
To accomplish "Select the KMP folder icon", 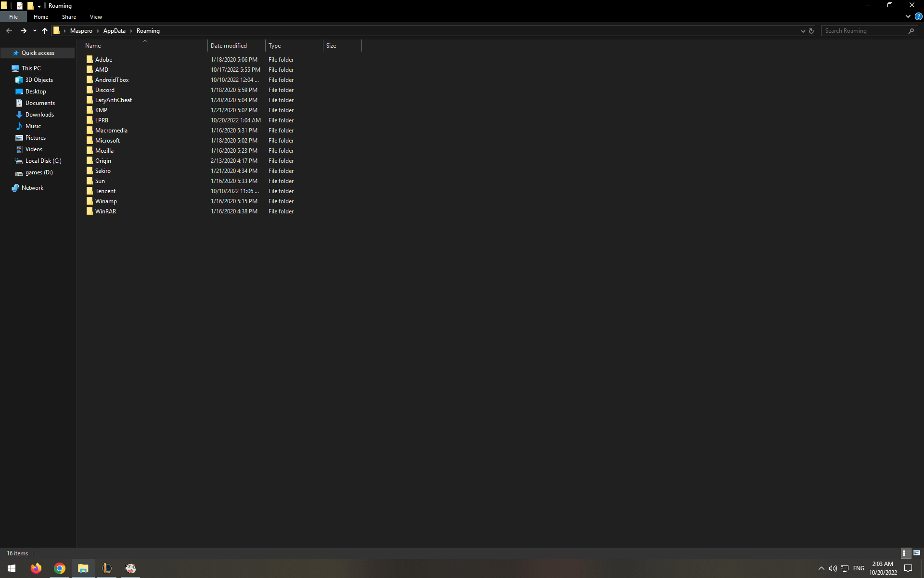I will pyautogui.click(x=90, y=110).
